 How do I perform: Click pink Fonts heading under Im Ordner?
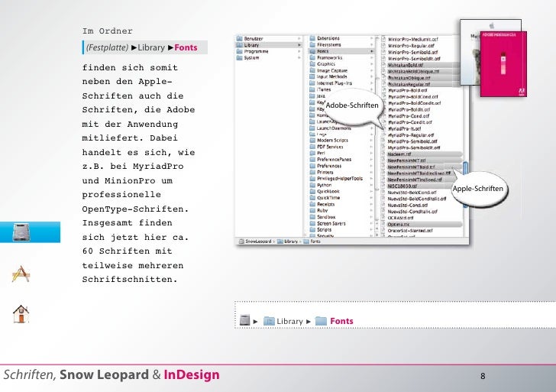tap(186, 47)
